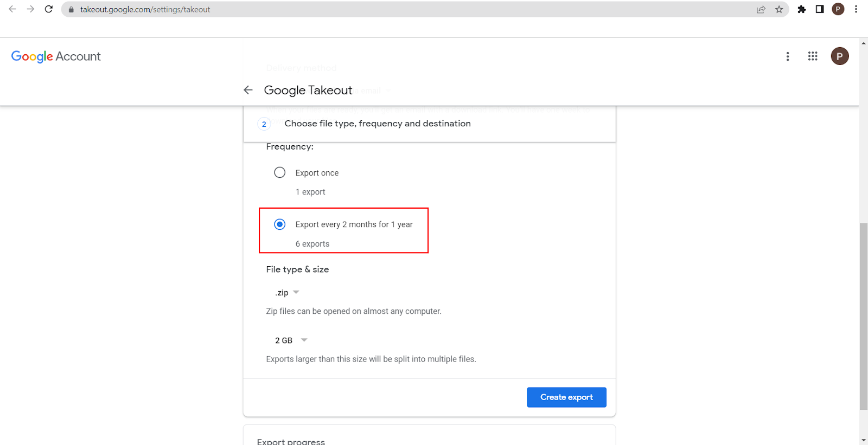The height and width of the screenshot is (445, 868).
Task: Expand the .zip file type dropdown
Action: point(288,293)
